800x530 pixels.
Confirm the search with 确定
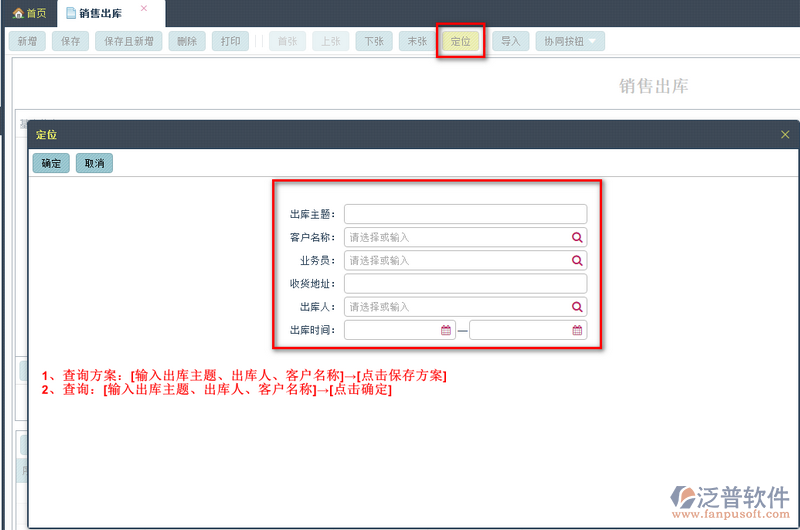pos(51,163)
